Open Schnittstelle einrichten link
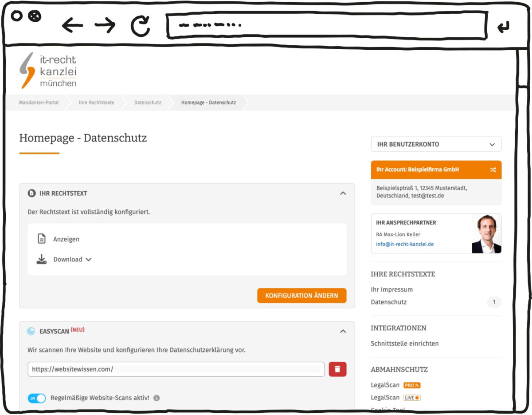This screenshot has height=415, width=532. click(x=405, y=344)
